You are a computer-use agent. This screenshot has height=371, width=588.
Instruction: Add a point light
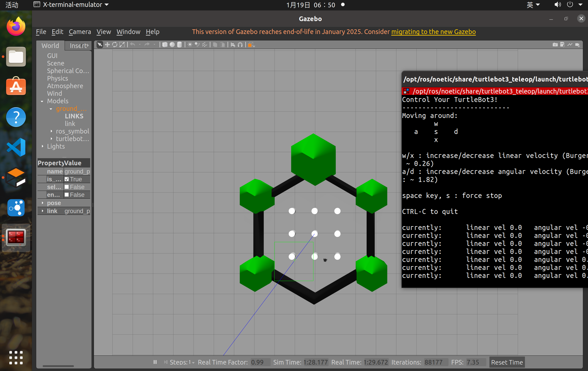pyautogui.click(x=190, y=45)
